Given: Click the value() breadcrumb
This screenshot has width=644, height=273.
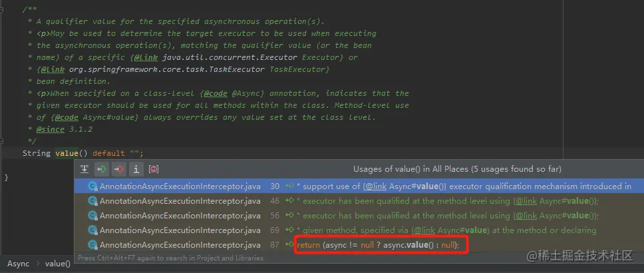Looking at the screenshot, I should click(58, 264).
